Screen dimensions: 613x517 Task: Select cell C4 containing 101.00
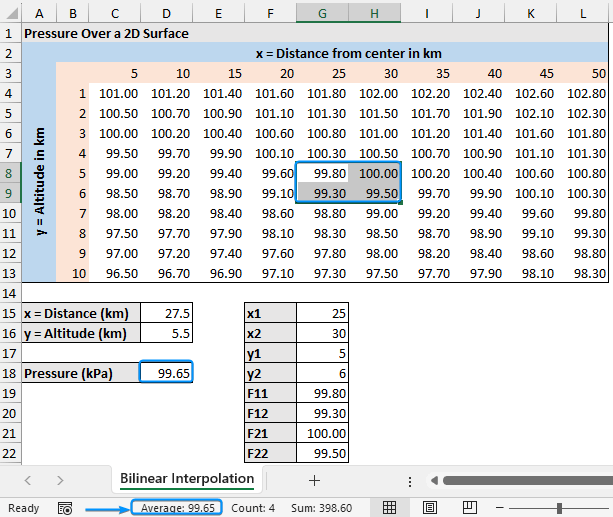pyautogui.click(x=115, y=93)
